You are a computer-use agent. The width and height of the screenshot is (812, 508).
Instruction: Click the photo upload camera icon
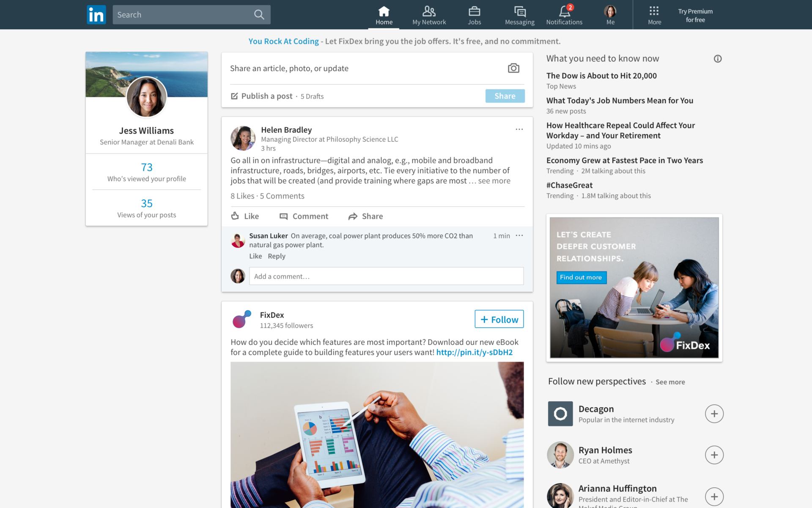click(x=513, y=69)
